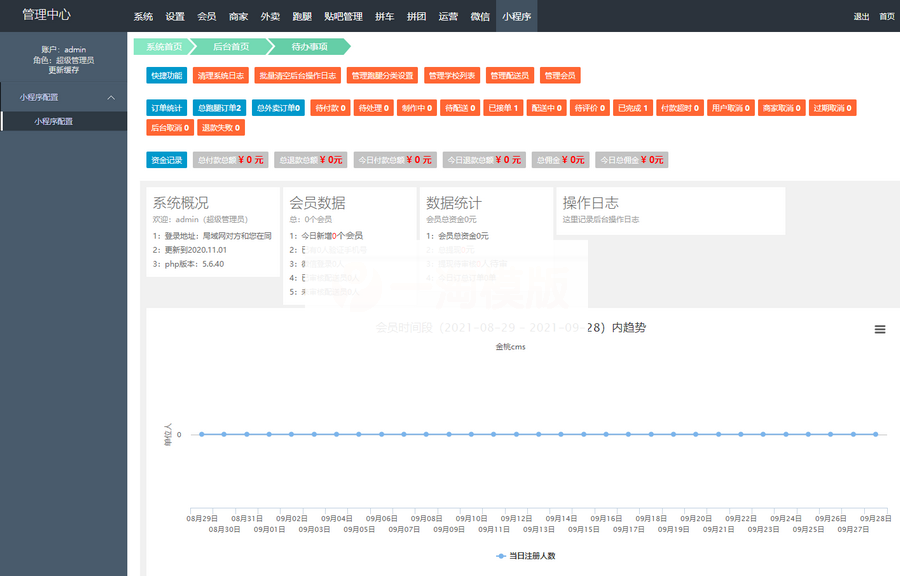Open the 商家 menu

point(240,16)
